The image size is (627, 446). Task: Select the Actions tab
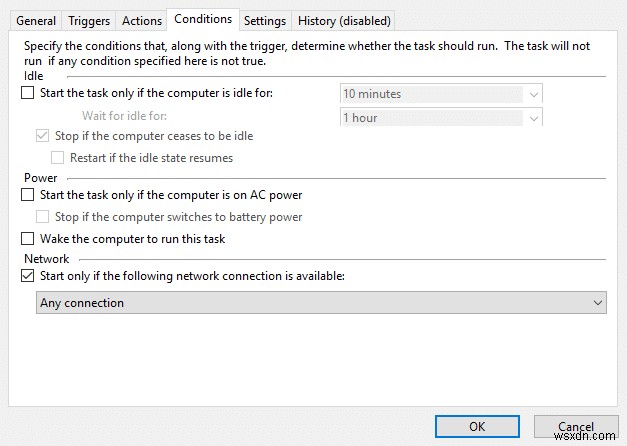(142, 21)
